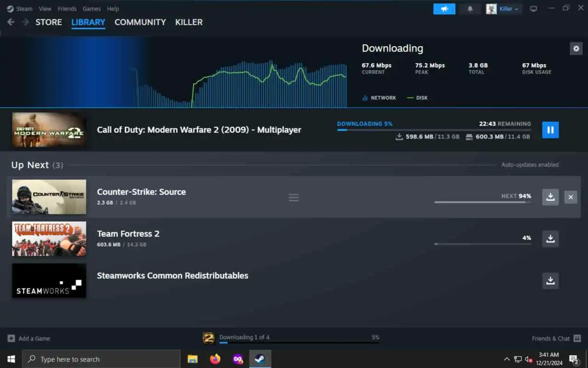
Task: Click the Team Fortress 2 4% progress bar
Action: point(482,244)
